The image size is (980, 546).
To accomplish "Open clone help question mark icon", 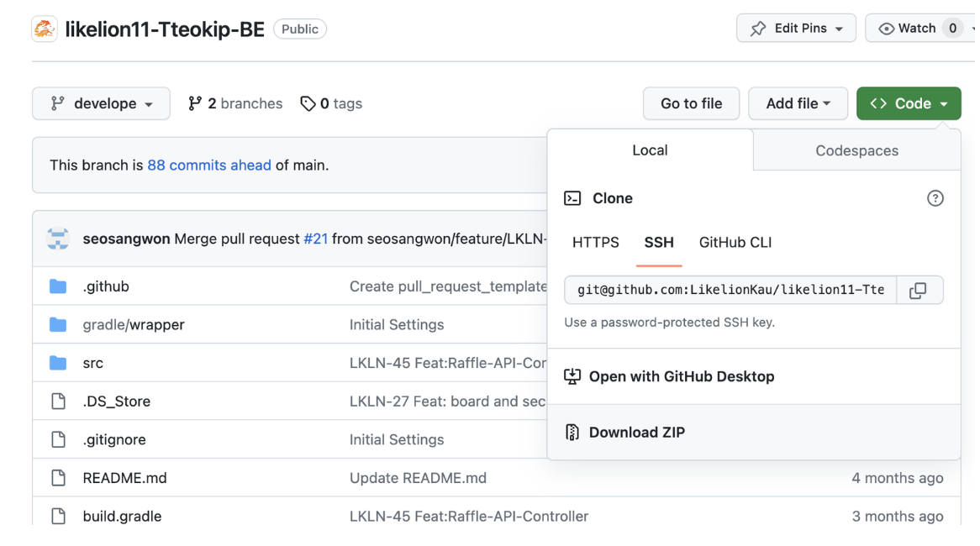I will (935, 198).
